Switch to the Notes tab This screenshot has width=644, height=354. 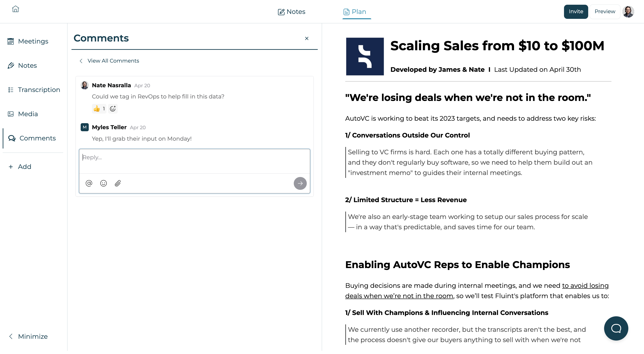click(292, 12)
